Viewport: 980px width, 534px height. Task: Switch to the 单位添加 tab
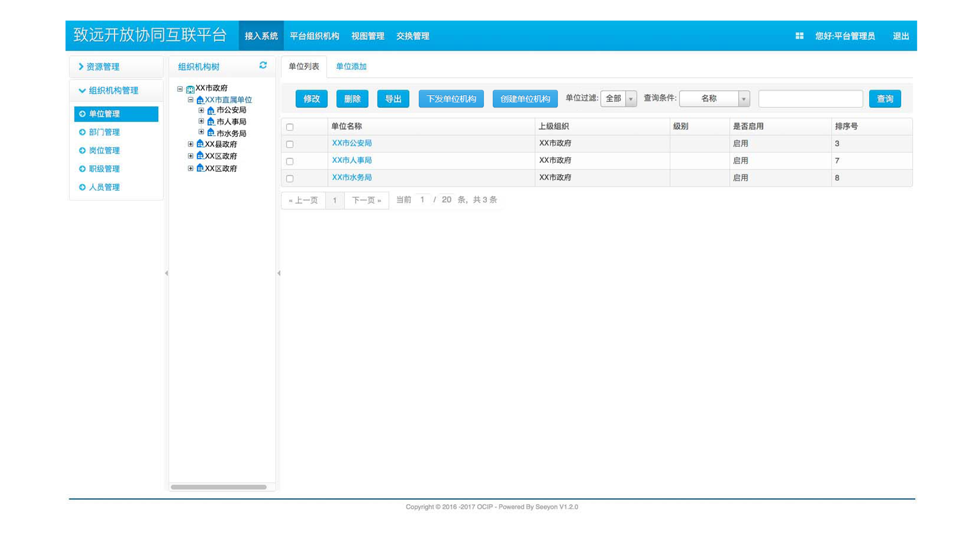point(351,67)
